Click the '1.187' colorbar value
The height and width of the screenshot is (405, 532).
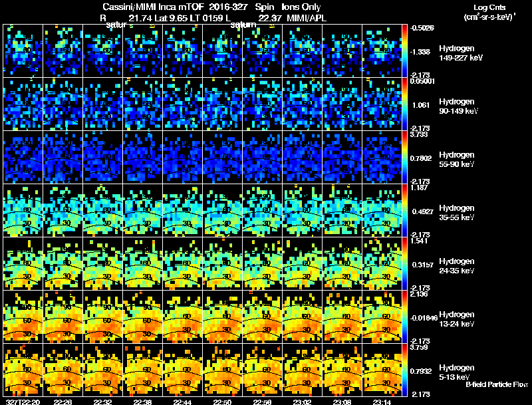click(419, 188)
